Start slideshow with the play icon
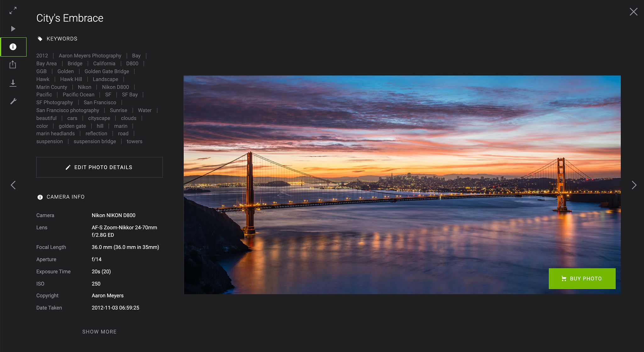 (x=13, y=29)
